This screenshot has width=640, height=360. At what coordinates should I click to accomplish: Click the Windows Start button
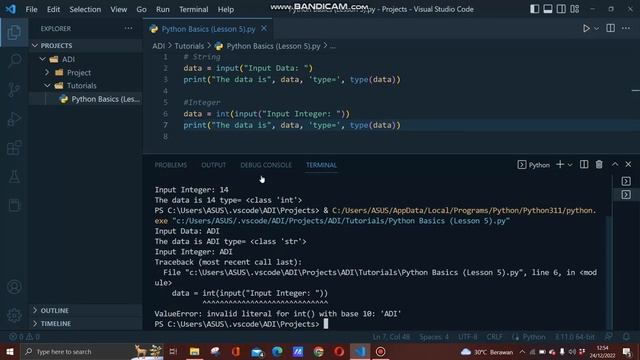10,351
